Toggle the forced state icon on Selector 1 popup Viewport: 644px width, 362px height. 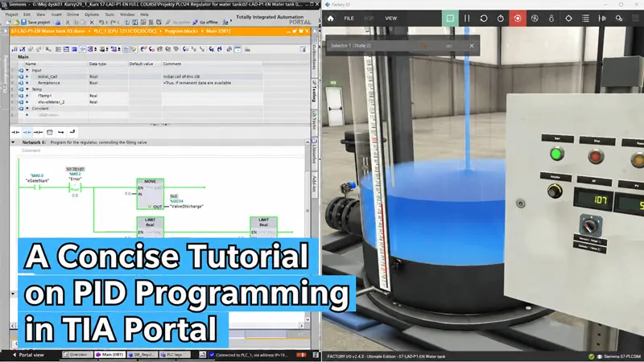point(424,46)
